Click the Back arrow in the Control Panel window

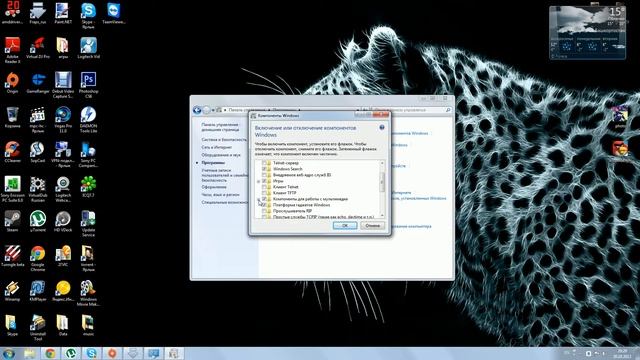click(x=197, y=110)
